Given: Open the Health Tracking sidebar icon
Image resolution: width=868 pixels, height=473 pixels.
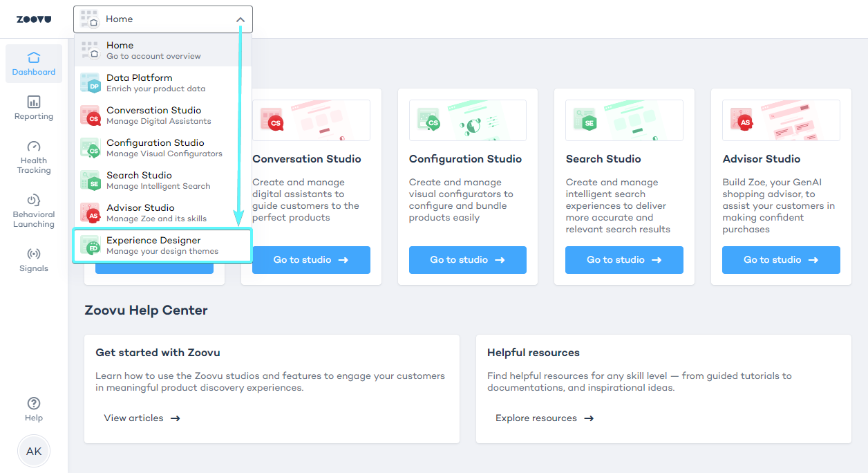Looking at the screenshot, I should click(34, 157).
